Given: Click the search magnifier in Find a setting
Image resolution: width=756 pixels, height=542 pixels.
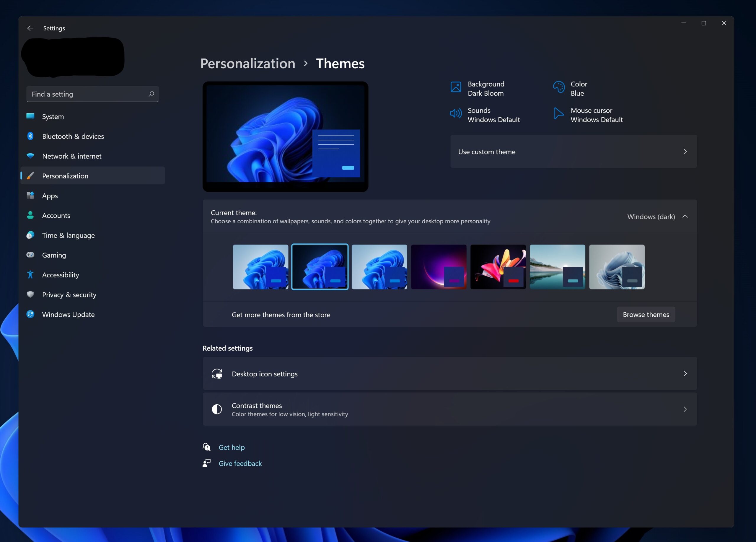Looking at the screenshot, I should tap(151, 94).
